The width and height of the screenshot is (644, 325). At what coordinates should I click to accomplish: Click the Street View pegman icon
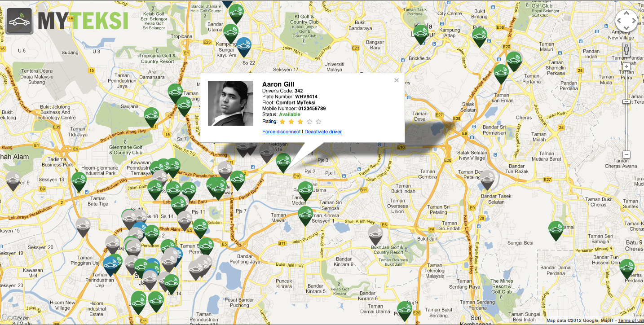tap(626, 50)
